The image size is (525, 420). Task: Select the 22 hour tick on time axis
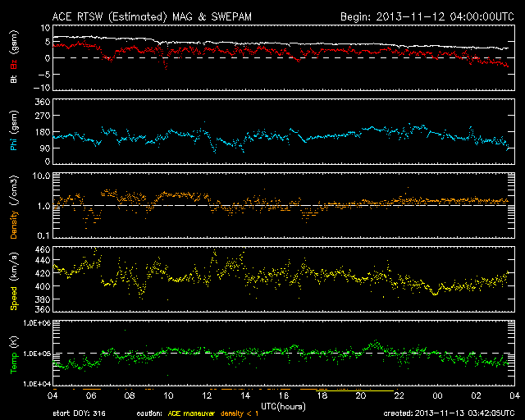click(x=399, y=396)
